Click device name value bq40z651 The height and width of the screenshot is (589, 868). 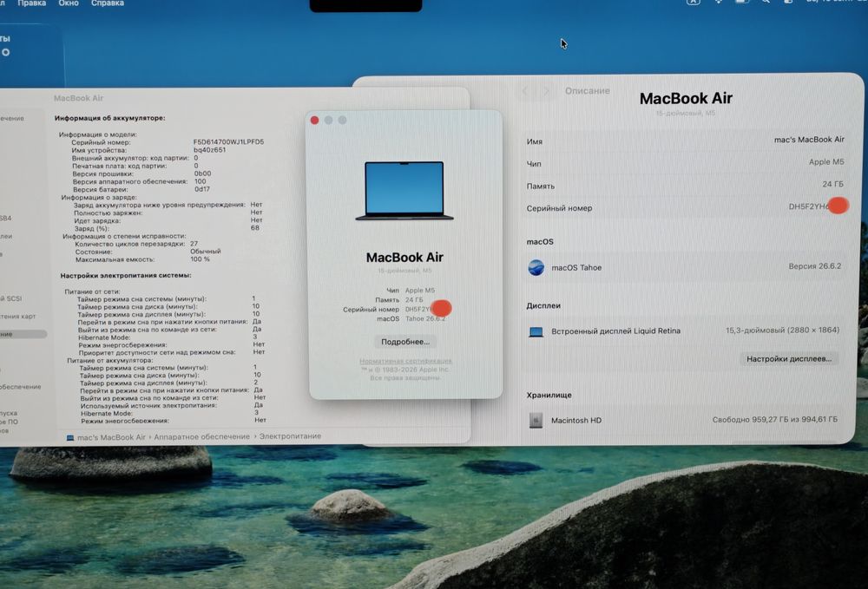click(x=209, y=150)
